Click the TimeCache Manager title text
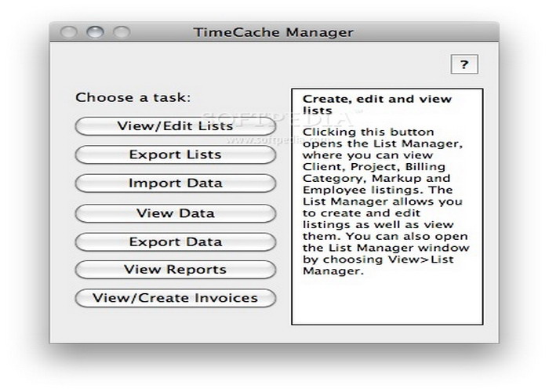Screen dimensions: 549x392 coord(273,33)
